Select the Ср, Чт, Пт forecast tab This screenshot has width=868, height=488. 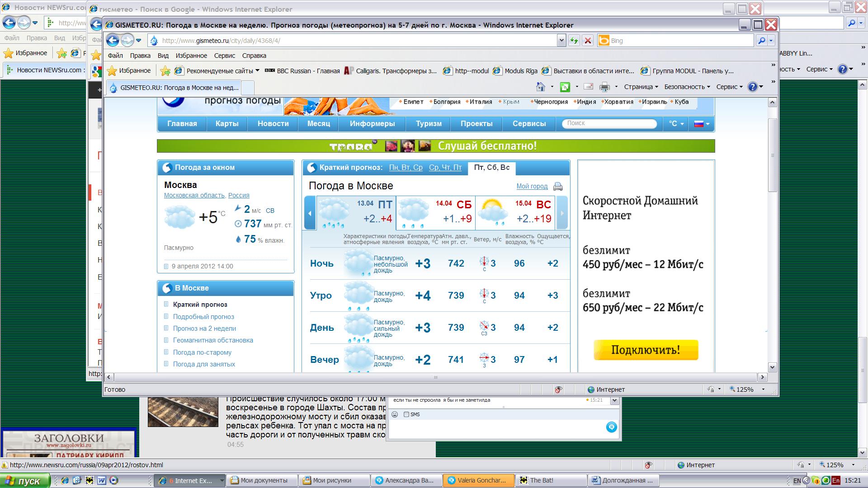pyautogui.click(x=445, y=168)
